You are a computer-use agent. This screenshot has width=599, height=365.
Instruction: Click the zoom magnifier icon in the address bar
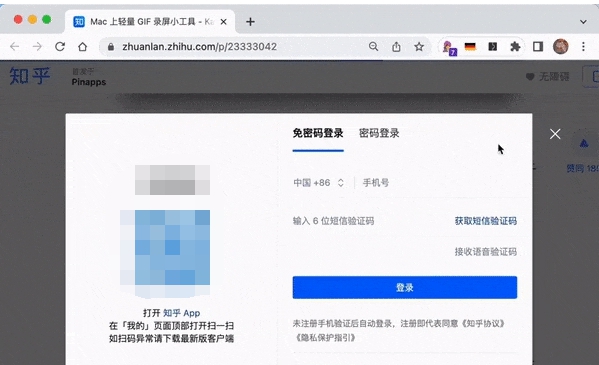(x=373, y=47)
